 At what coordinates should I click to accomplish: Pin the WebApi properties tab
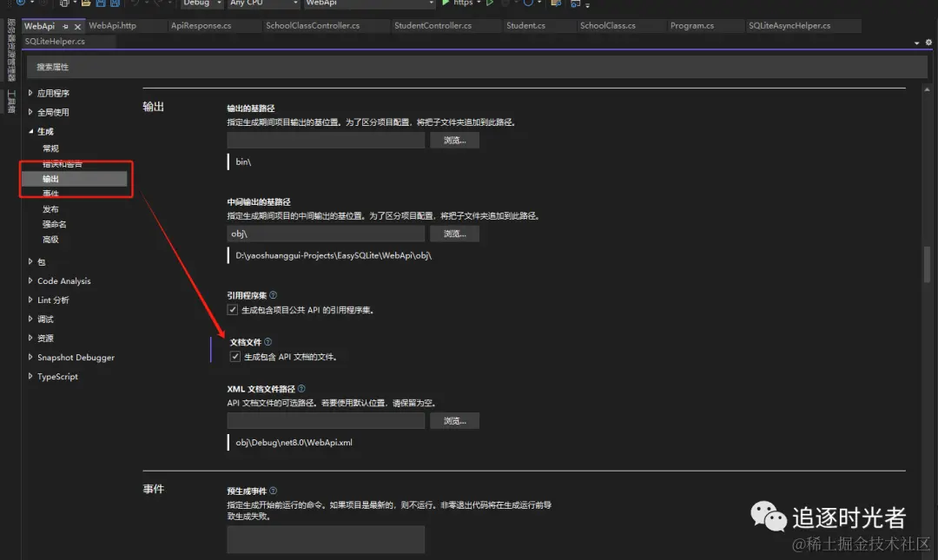[x=65, y=26]
